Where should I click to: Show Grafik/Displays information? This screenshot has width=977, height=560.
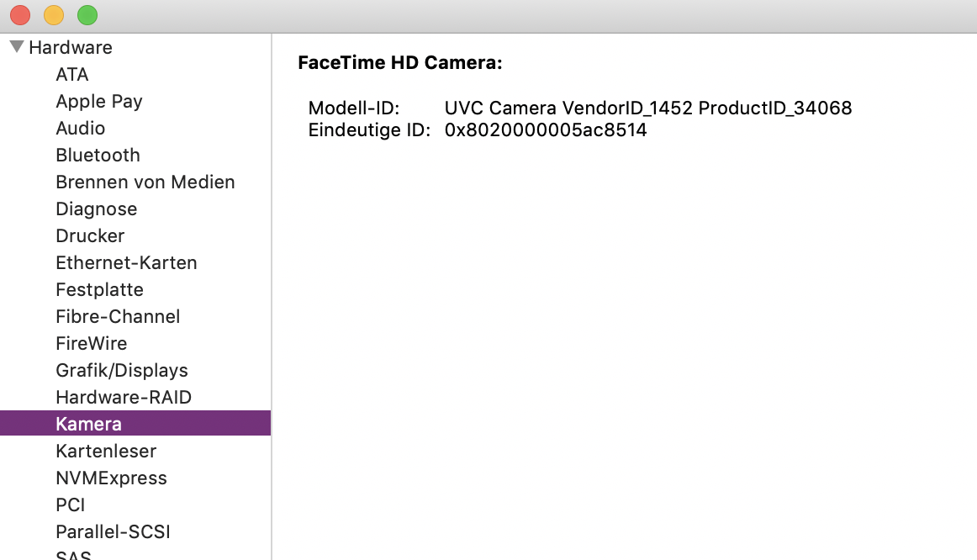[122, 370]
